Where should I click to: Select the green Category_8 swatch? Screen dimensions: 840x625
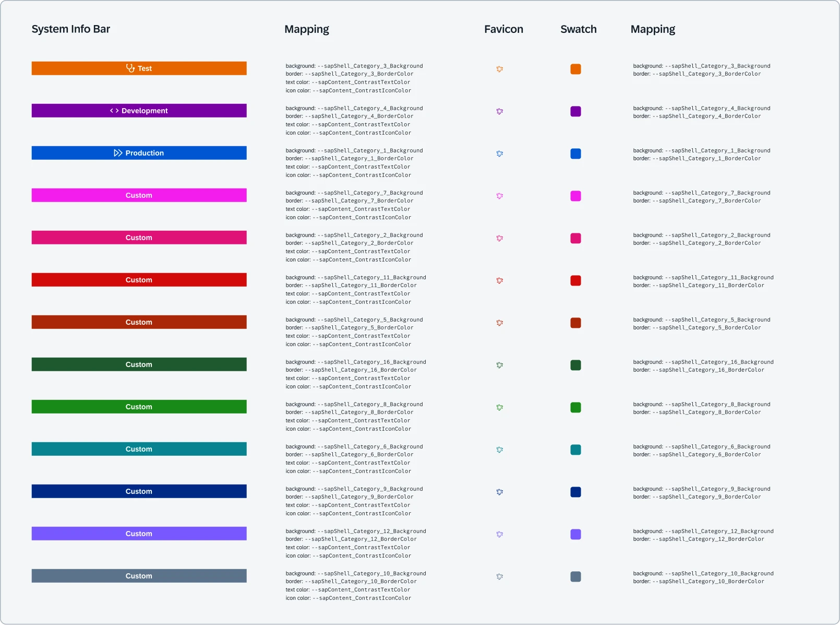click(576, 407)
